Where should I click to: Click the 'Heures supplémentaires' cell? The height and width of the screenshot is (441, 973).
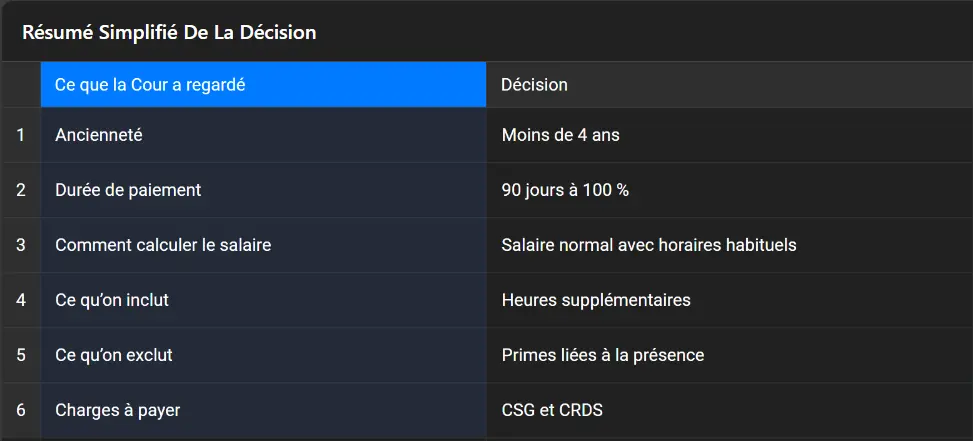click(728, 300)
